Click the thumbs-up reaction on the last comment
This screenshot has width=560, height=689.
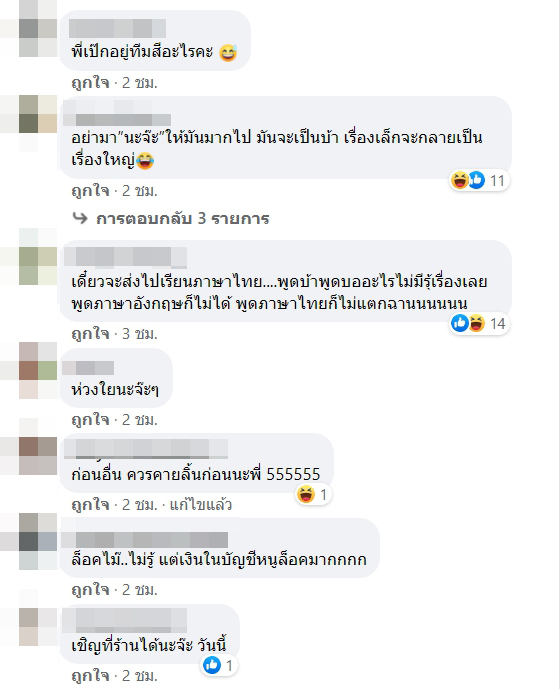[x=211, y=665]
